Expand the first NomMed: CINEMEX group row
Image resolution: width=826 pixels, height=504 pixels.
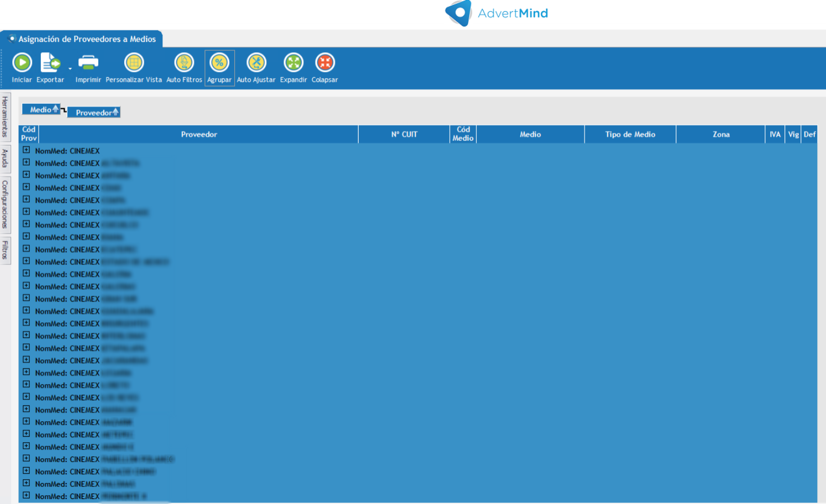(x=26, y=150)
